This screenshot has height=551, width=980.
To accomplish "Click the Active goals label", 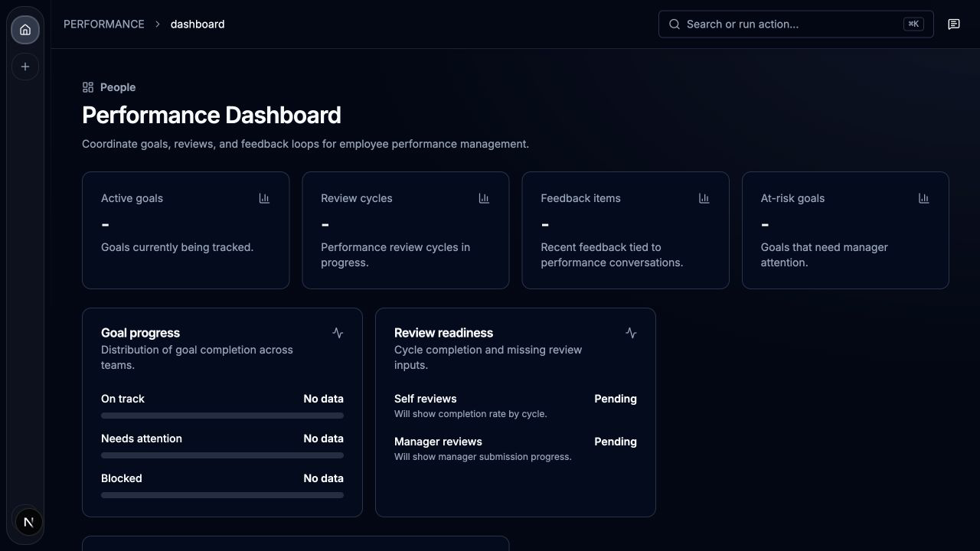I will (132, 198).
